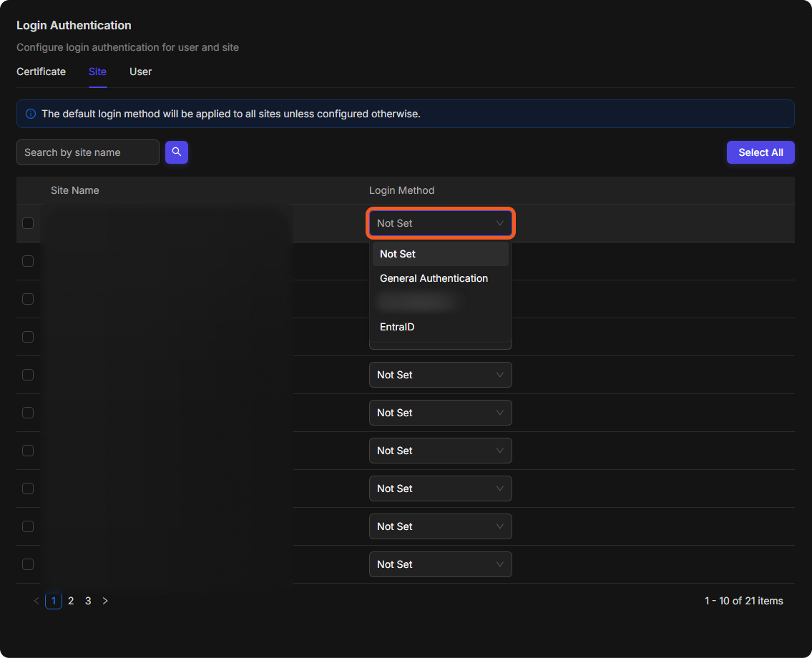Focus the Search by site name field
Image resolution: width=812 pixels, height=658 pixels.
tap(87, 152)
